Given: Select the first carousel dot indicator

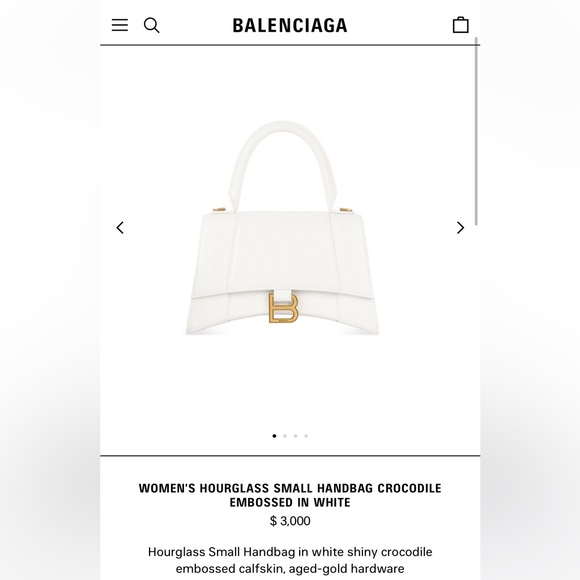Looking at the screenshot, I should pyautogui.click(x=274, y=436).
